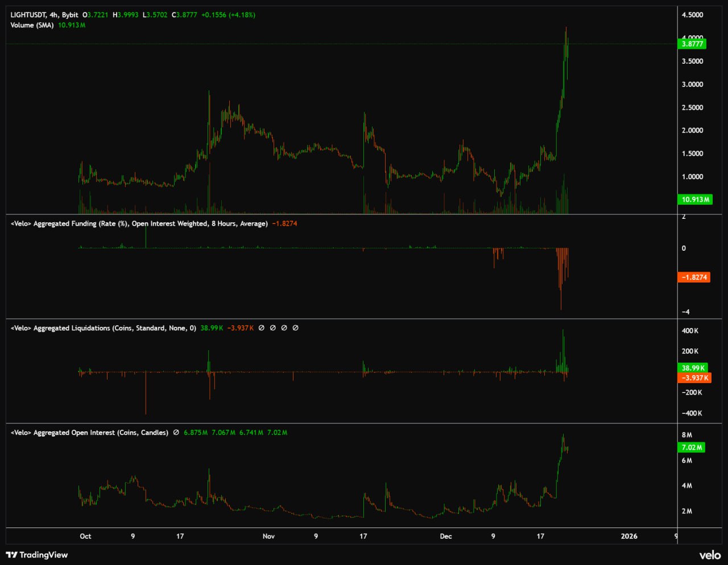Viewport: 728px width, 565px height.
Task: Click the 400K liquidations axis label
Action: pos(690,331)
